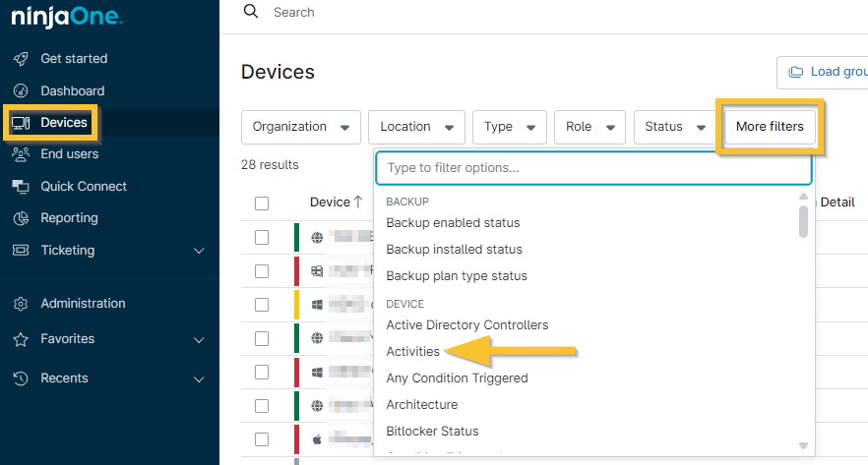Check the second device row checkbox
The height and width of the screenshot is (465, 868).
262,271
